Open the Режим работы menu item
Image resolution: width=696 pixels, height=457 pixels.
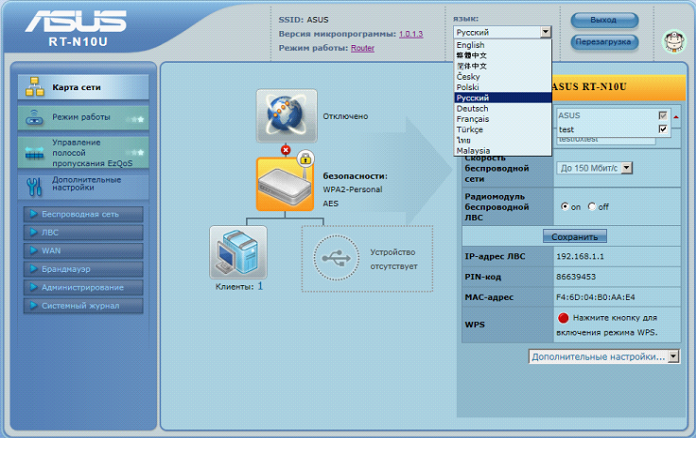(83, 118)
